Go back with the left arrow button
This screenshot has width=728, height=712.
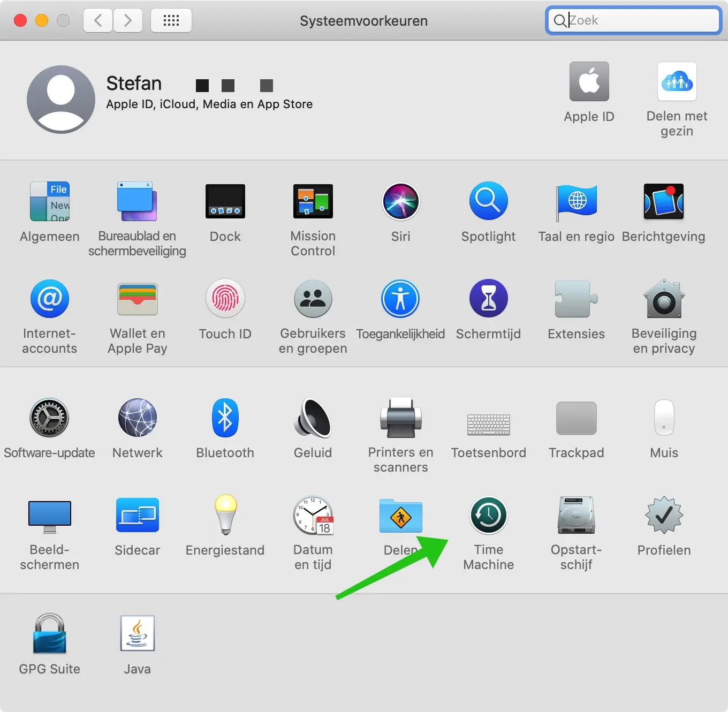98,21
